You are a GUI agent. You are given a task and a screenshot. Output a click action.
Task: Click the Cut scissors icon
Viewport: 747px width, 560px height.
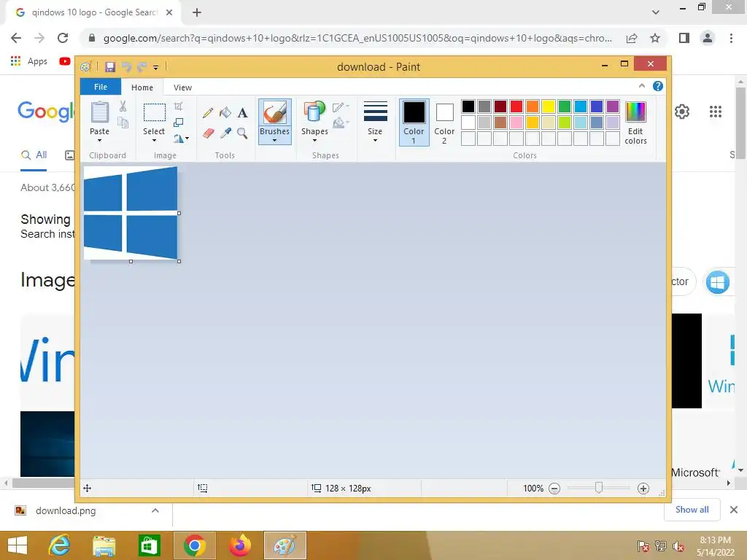pos(123,106)
